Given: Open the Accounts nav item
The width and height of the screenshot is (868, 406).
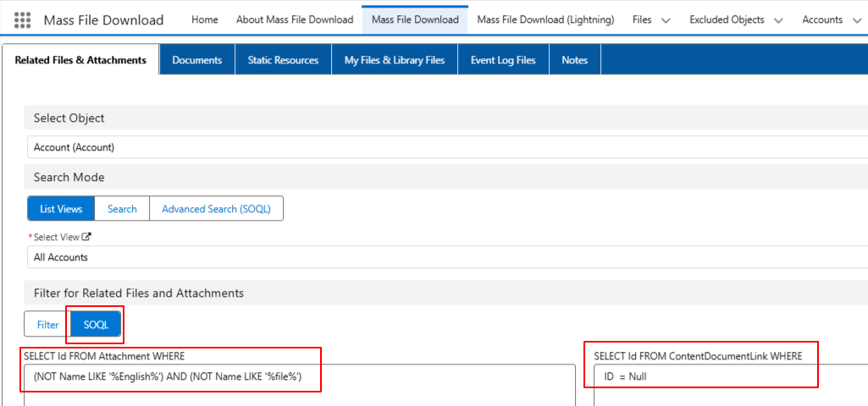Looking at the screenshot, I should 822,20.
